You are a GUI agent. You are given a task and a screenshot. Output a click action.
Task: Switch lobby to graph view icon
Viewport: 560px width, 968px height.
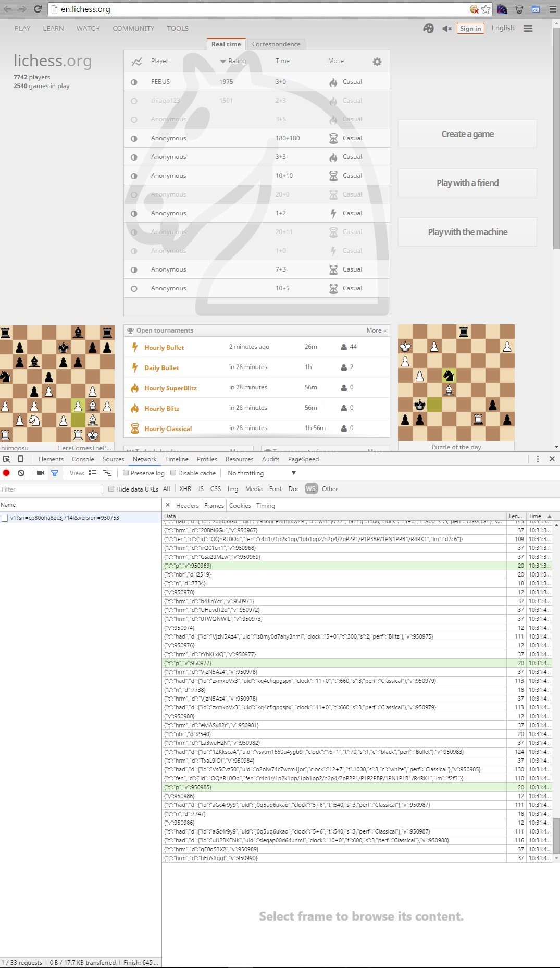[136, 62]
